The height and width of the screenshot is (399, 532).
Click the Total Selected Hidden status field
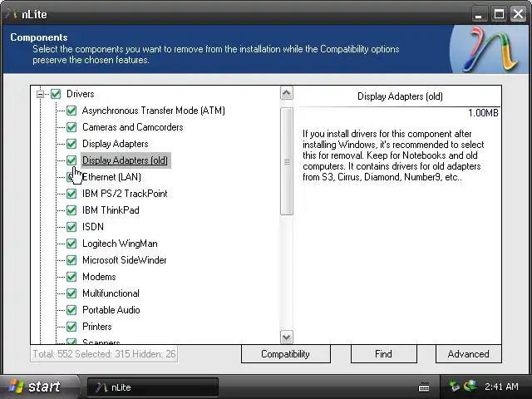(x=104, y=354)
